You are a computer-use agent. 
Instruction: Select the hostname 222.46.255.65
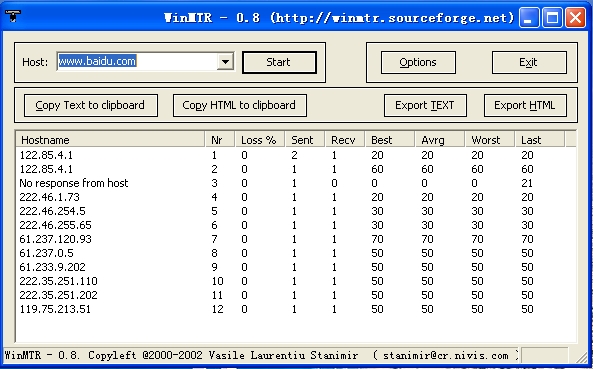(56, 225)
